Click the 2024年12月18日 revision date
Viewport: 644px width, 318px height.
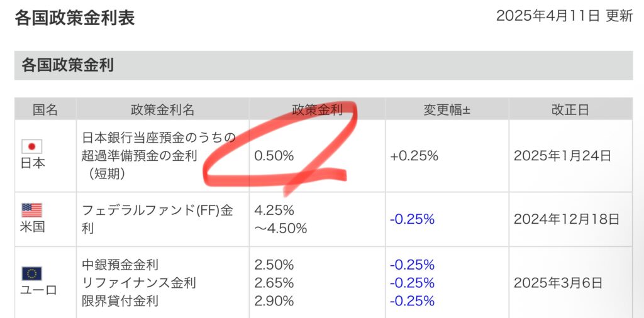tap(566, 219)
